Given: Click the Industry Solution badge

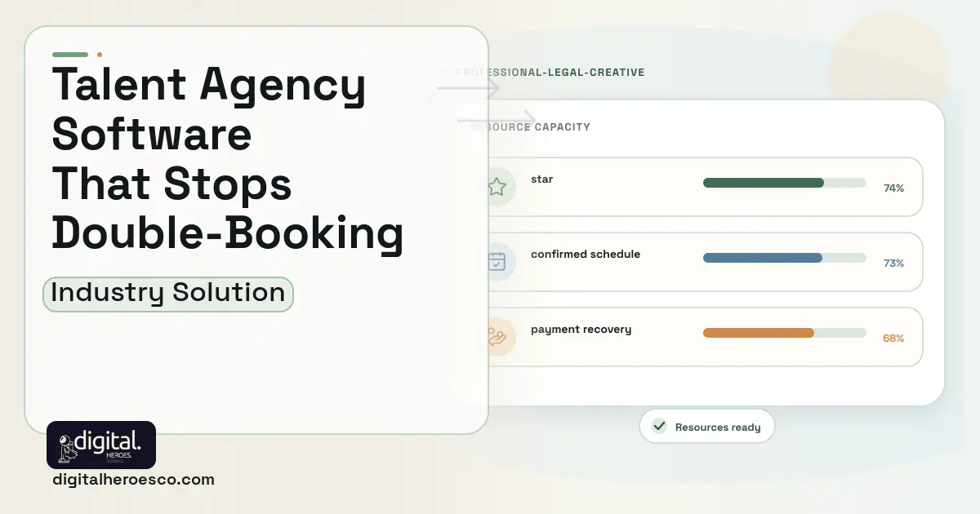Looking at the screenshot, I should coord(168,293).
